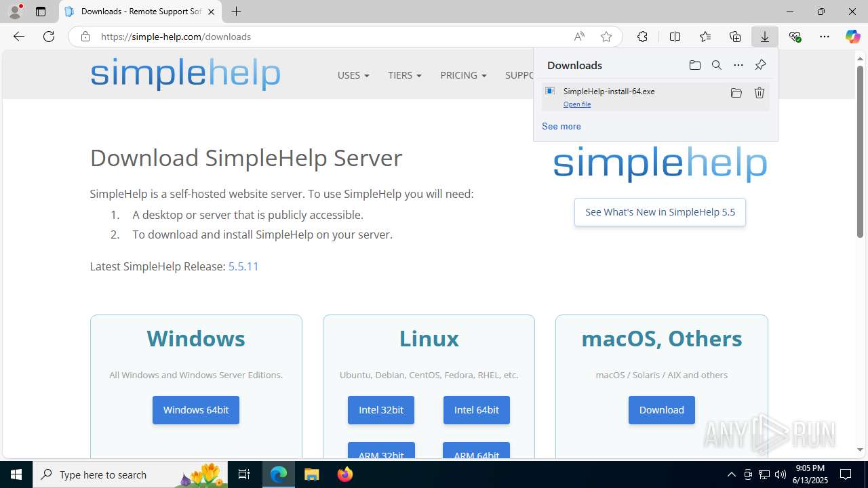Add this page to favorites star
The width and height of the screenshot is (868, 488).
[606, 37]
